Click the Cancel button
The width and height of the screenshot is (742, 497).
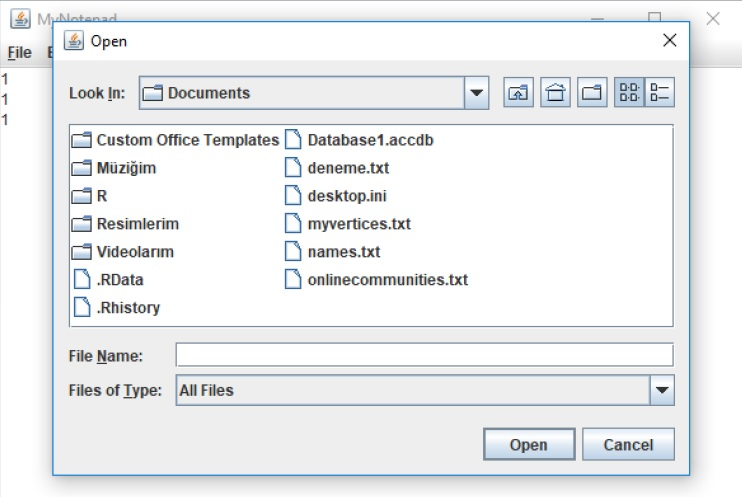628,444
